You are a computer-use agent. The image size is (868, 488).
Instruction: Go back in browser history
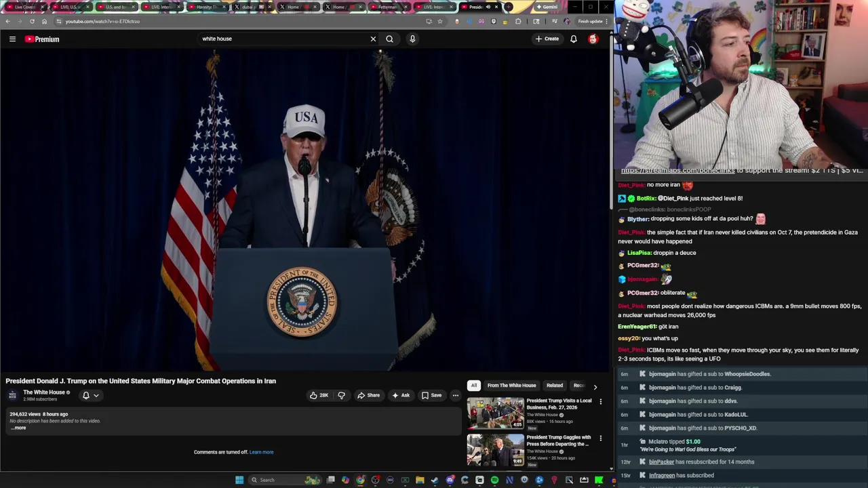(7, 21)
